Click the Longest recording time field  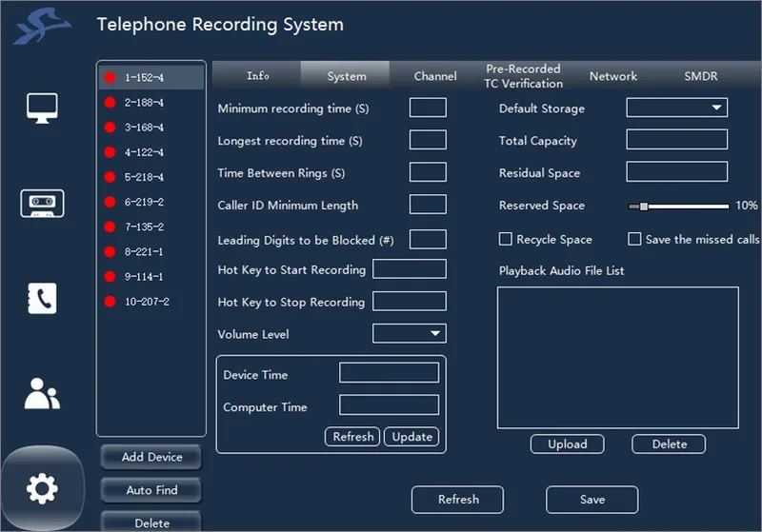(x=428, y=140)
